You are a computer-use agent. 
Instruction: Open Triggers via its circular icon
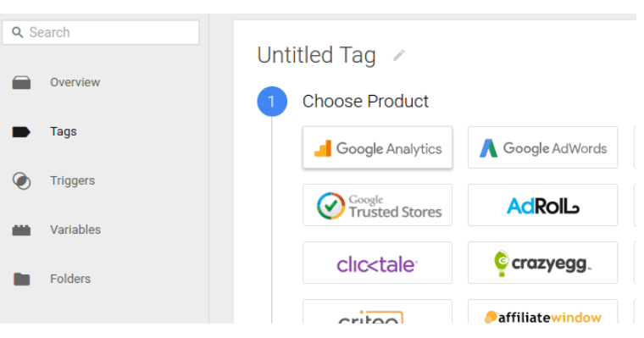(x=21, y=180)
